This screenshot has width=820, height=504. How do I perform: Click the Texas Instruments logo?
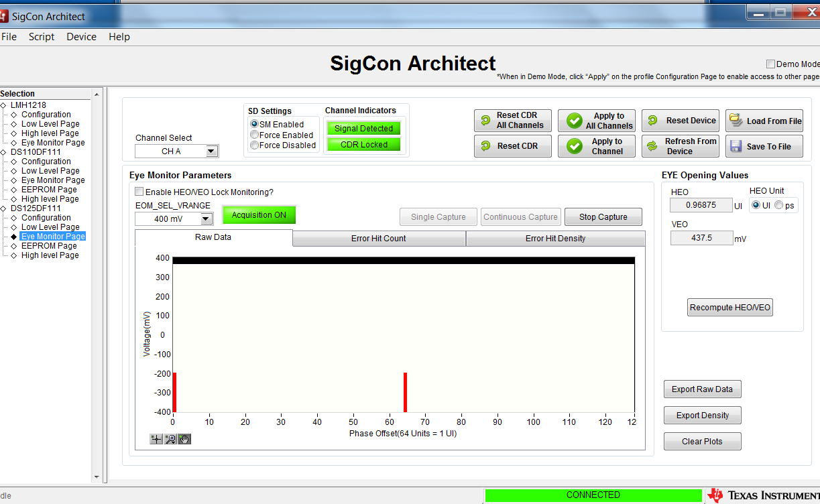click(x=764, y=495)
